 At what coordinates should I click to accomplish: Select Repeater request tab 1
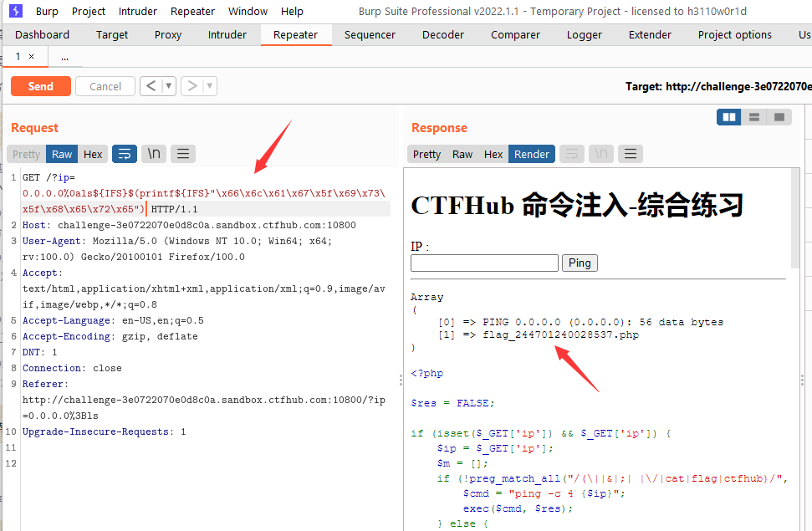click(18, 57)
